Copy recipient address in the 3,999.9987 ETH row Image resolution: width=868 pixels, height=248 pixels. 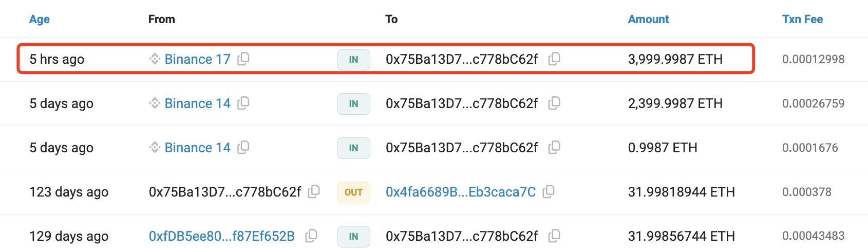pyautogui.click(x=554, y=59)
